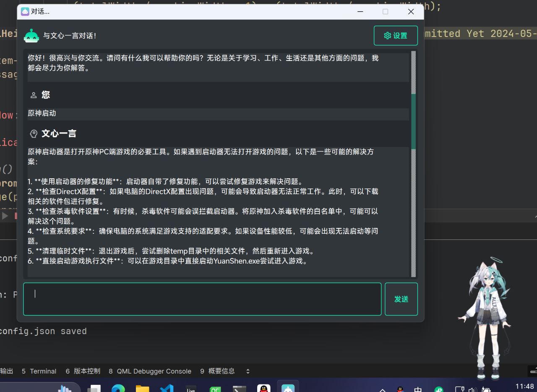The height and width of the screenshot is (392, 537).
Task: Click the head icon beside 文心一言
Action: (34, 134)
